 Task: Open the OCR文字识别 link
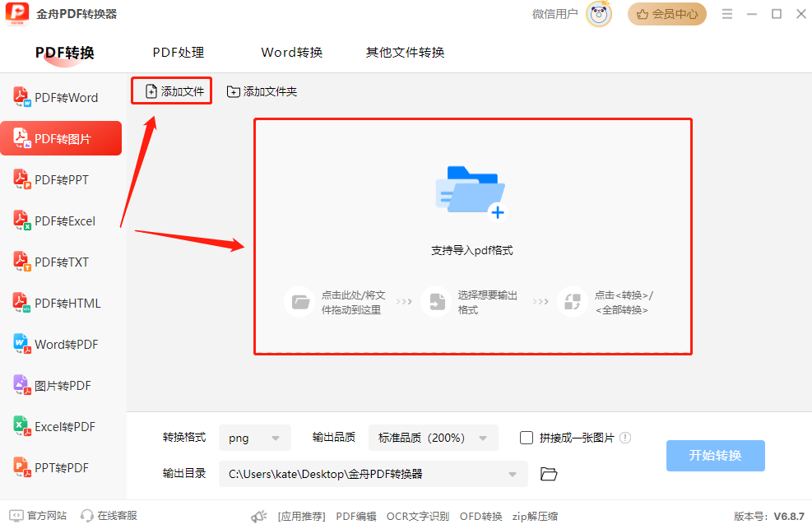click(x=418, y=516)
